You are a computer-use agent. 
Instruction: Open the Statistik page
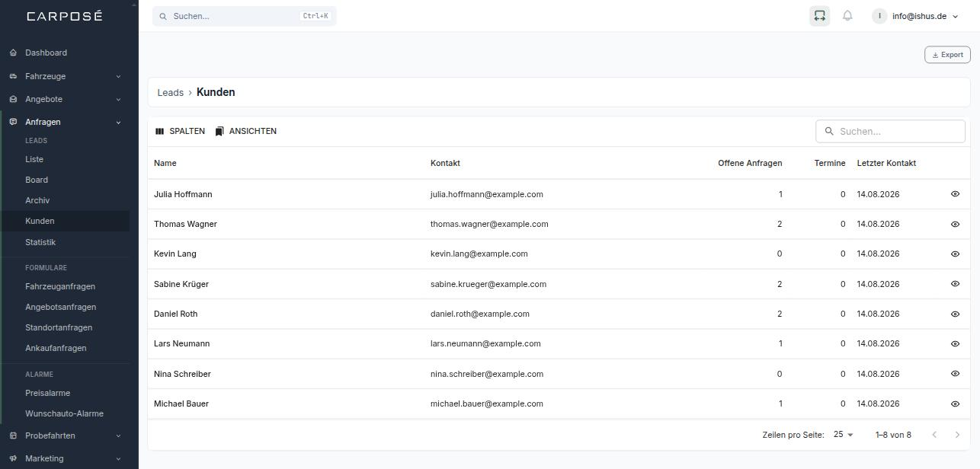tap(40, 242)
